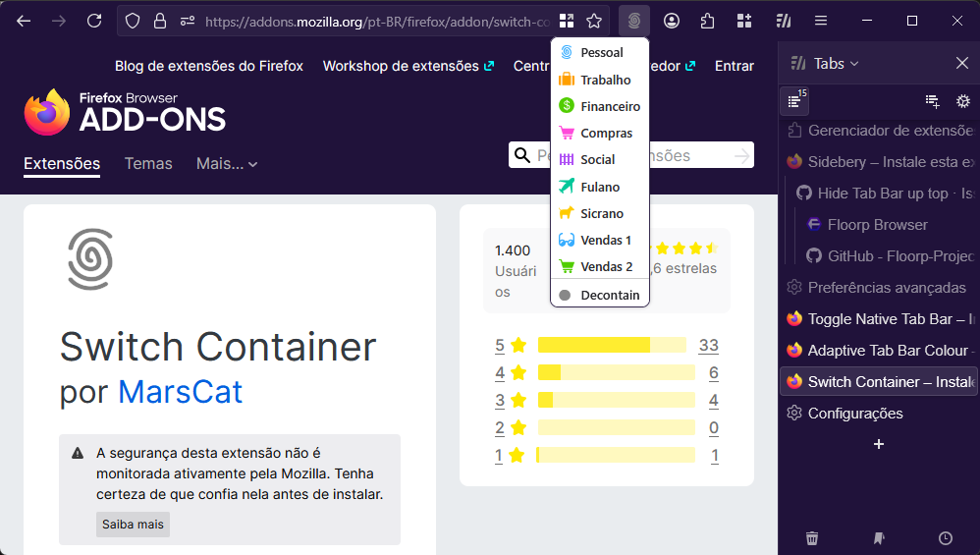Open the 33 five-star reviews count
Screen dimensions: 980x555
[709, 345]
